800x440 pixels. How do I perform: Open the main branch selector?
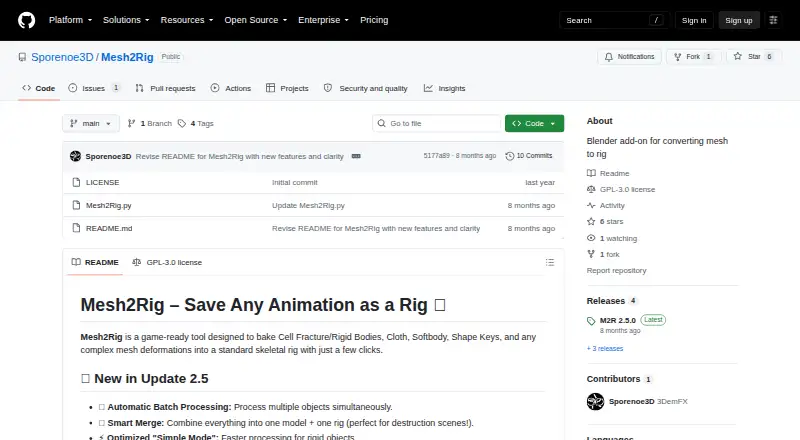(x=91, y=124)
